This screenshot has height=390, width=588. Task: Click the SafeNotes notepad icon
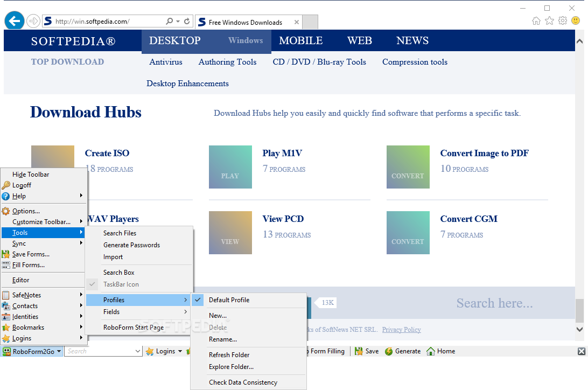[5, 295]
